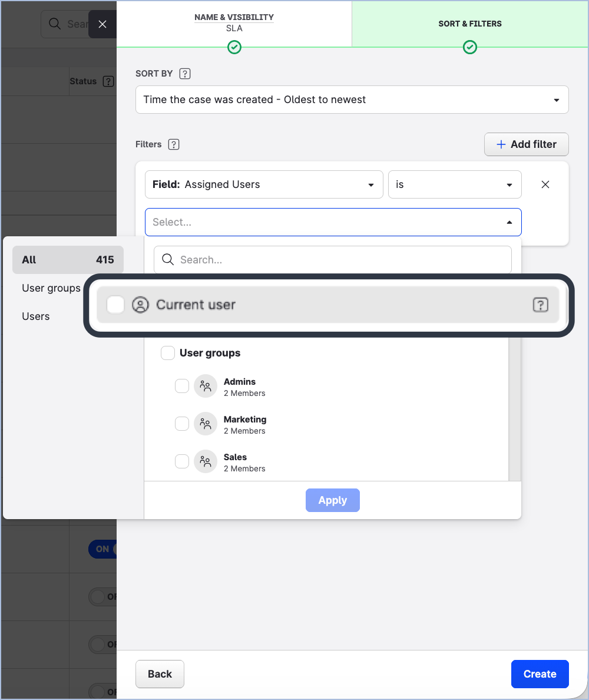
Task: Expand the Field: Assigned Users dropdown
Action: click(x=263, y=184)
